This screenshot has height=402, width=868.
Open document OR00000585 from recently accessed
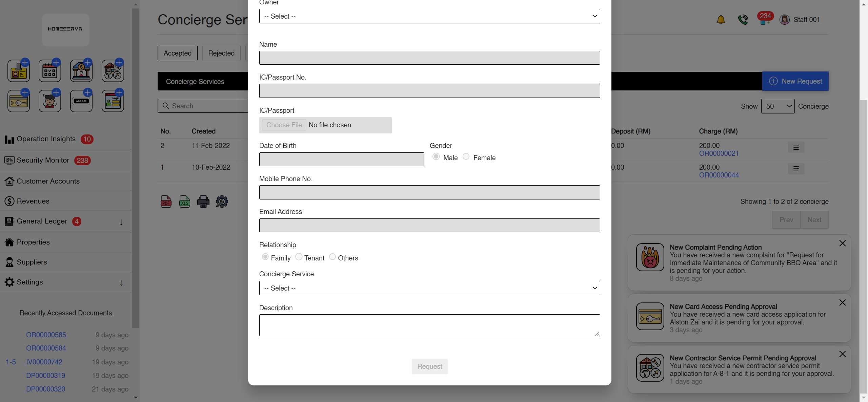pos(46,335)
